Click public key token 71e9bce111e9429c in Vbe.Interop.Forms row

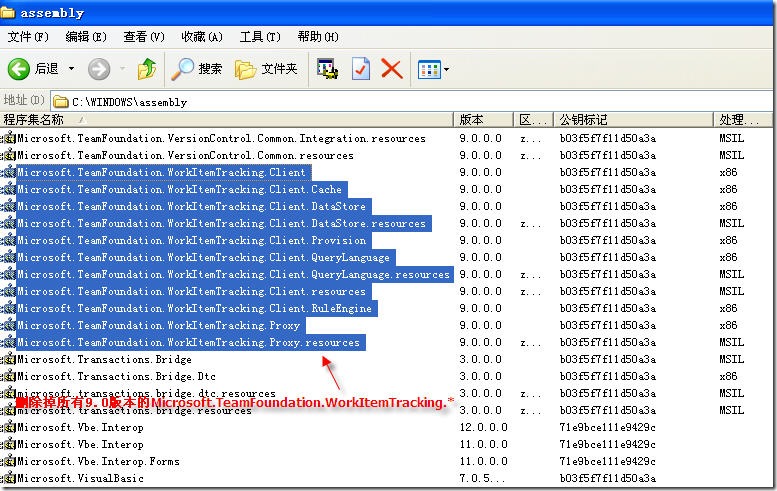(x=608, y=461)
